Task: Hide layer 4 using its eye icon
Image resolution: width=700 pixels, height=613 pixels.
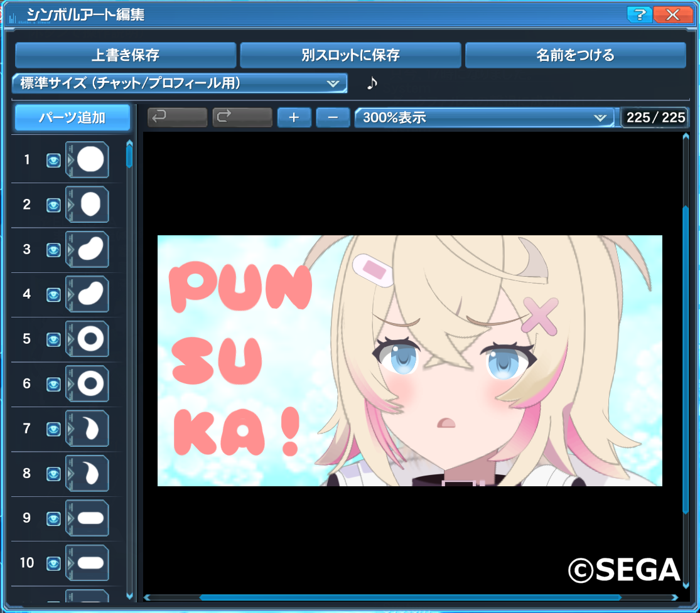Action: click(53, 295)
